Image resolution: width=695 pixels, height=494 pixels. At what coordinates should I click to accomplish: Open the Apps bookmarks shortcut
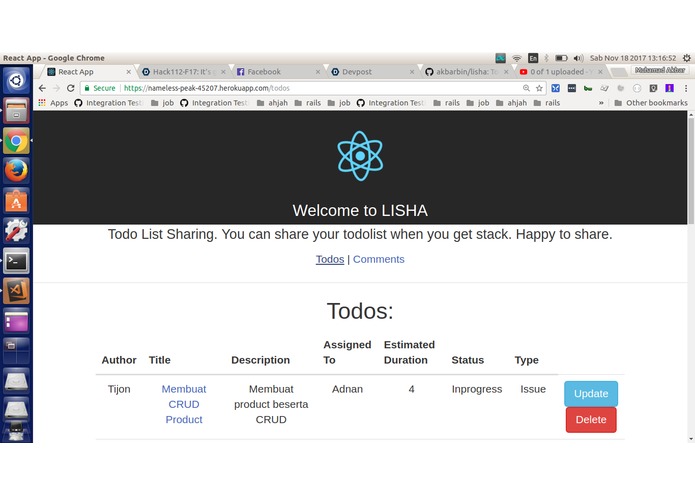click(x=53, y=103)
